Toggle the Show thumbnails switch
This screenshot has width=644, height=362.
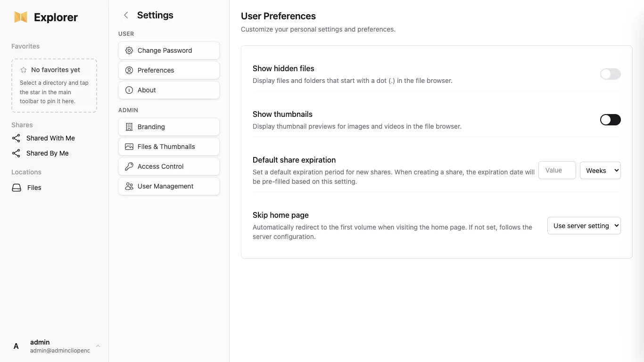click(x=610, y=120)
